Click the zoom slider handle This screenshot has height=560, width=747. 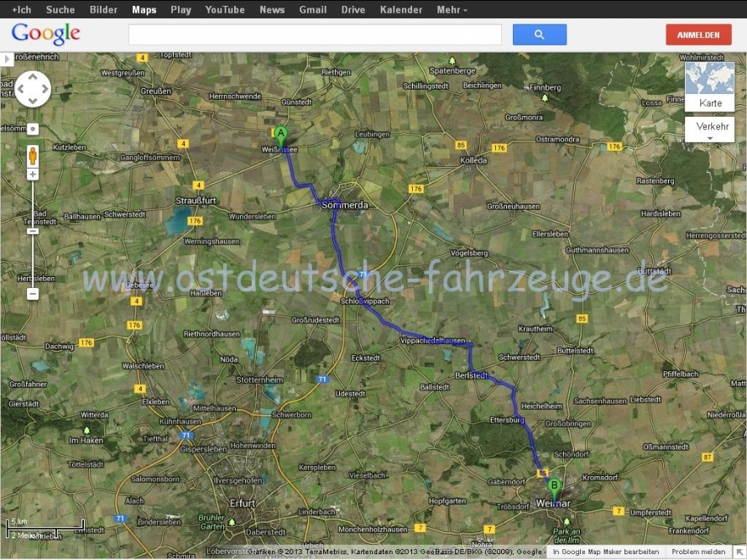33,231
